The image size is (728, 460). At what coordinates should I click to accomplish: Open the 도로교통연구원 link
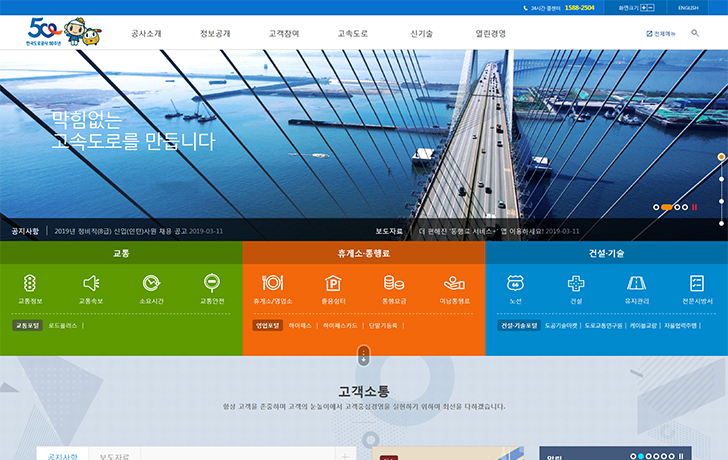click(603, 326)
